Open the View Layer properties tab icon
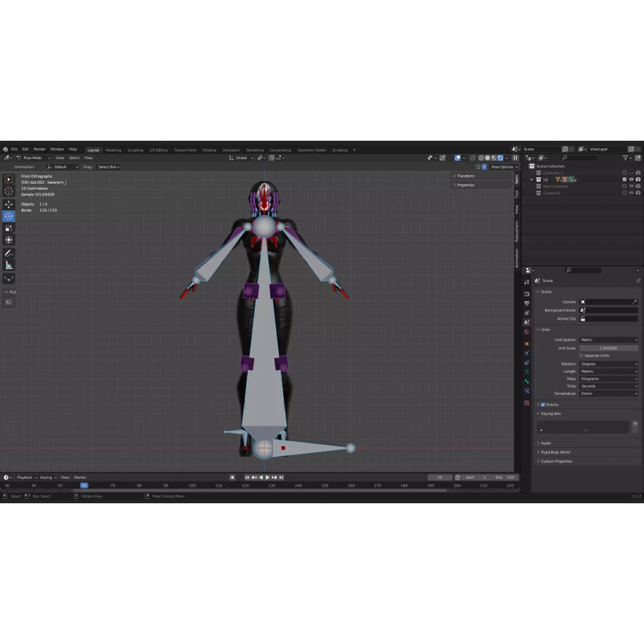The width and height of the screenshot is (644, 644). pyautogui.click(x=527, y=313)
